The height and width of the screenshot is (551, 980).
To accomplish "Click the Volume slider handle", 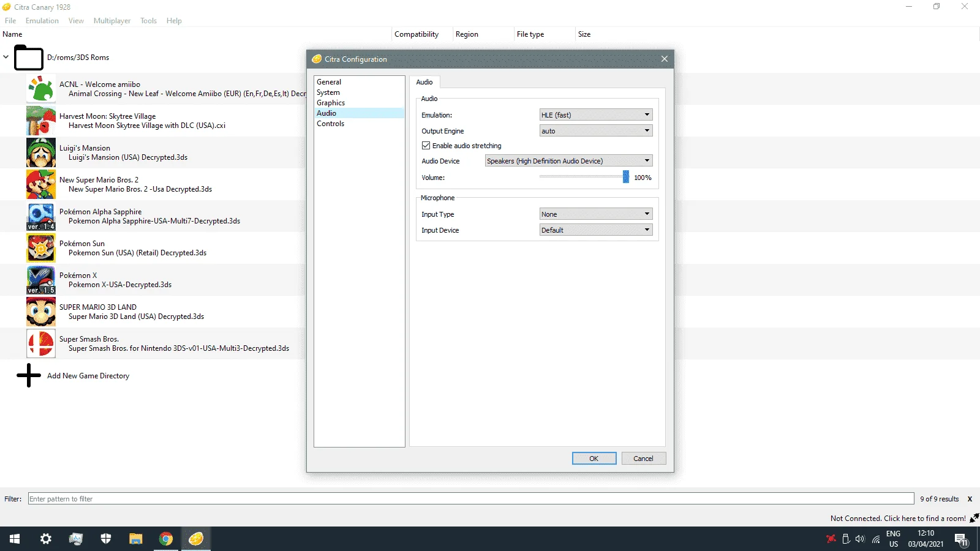I will pos(626,177).
